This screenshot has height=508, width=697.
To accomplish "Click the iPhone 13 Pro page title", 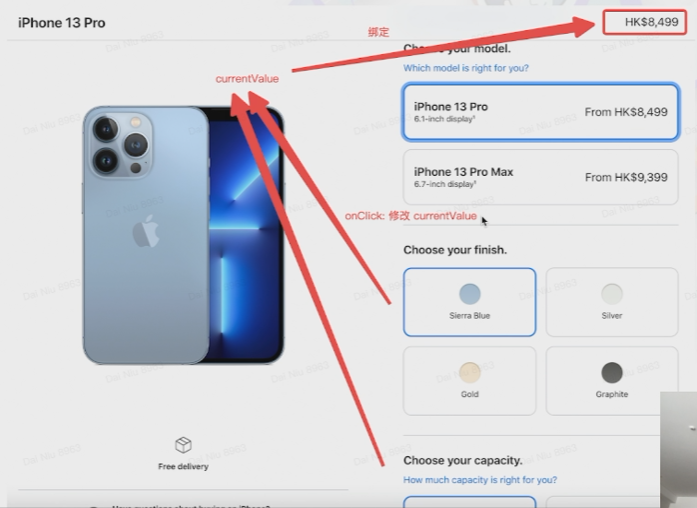I will tap(61, 23).
